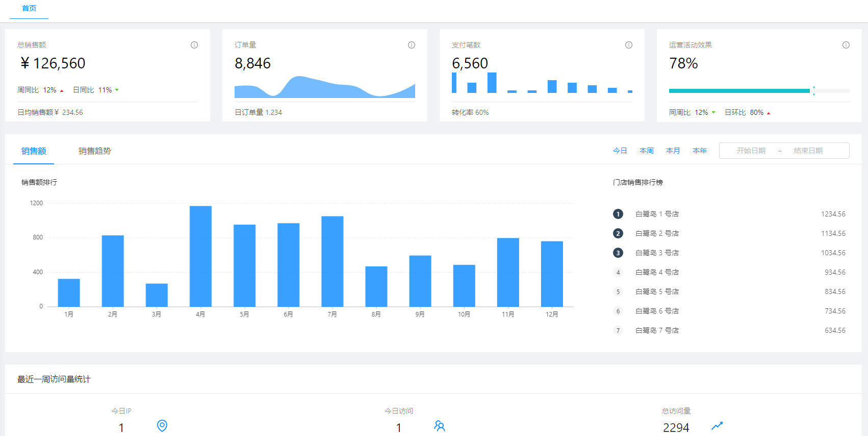Click the 日订单量 1,234 text
868x436 pixels.
(258, 112)
